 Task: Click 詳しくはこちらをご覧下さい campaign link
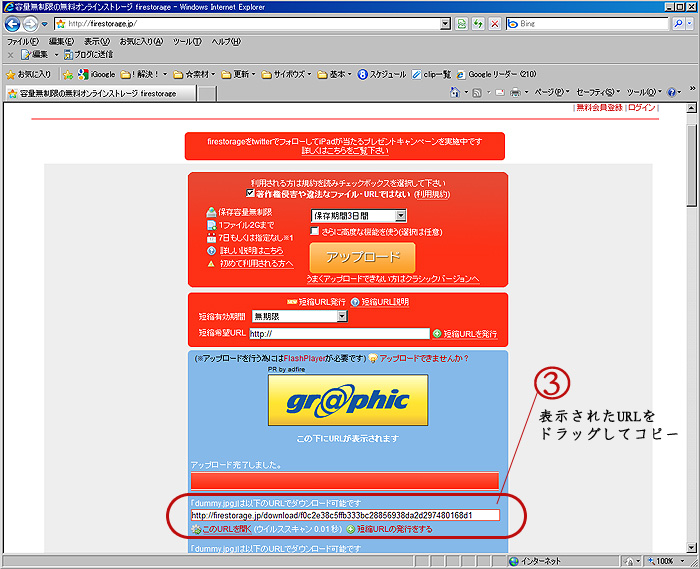pos(345,151)
